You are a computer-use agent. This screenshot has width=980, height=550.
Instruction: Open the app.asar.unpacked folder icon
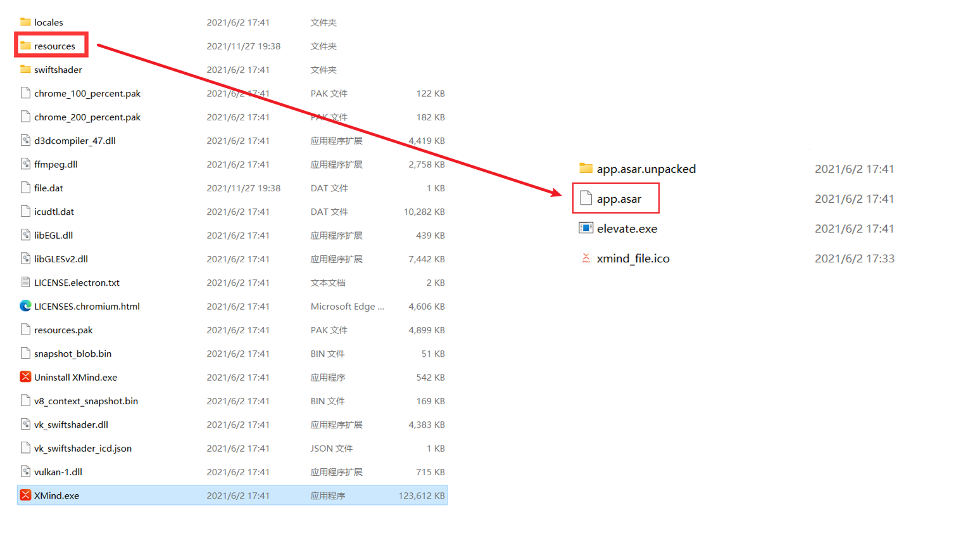(x=586, y=169)
